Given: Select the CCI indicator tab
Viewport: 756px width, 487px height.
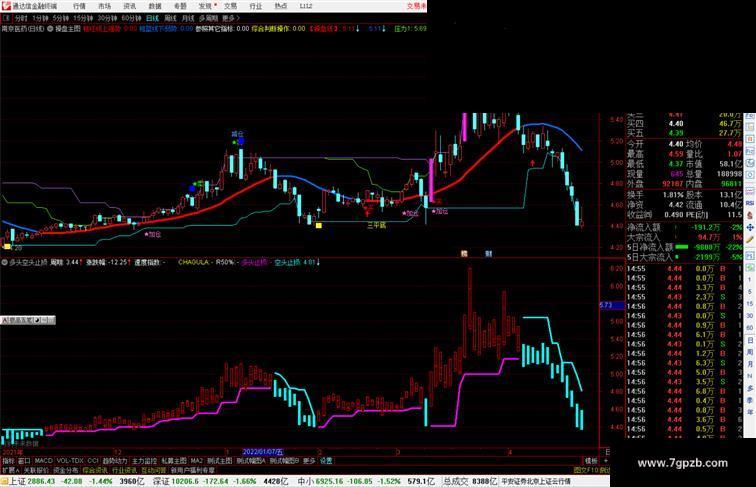Looking at the screenshot, I should pos(93,461).
